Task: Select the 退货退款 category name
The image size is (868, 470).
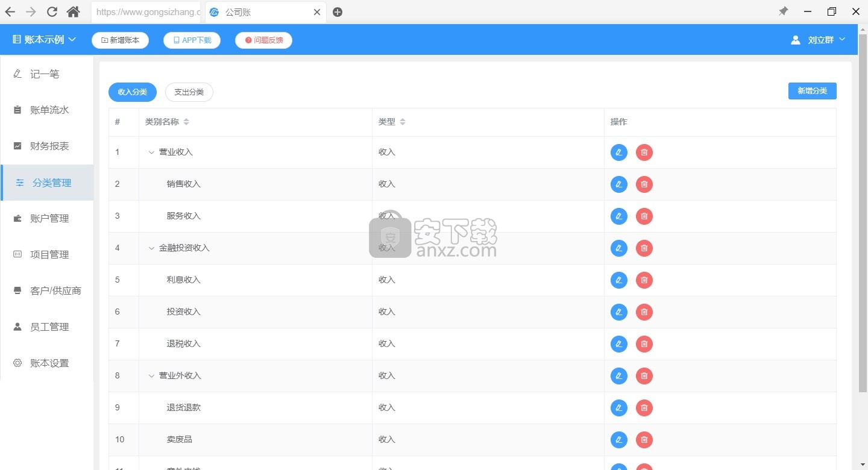Action: coord(184,408)
